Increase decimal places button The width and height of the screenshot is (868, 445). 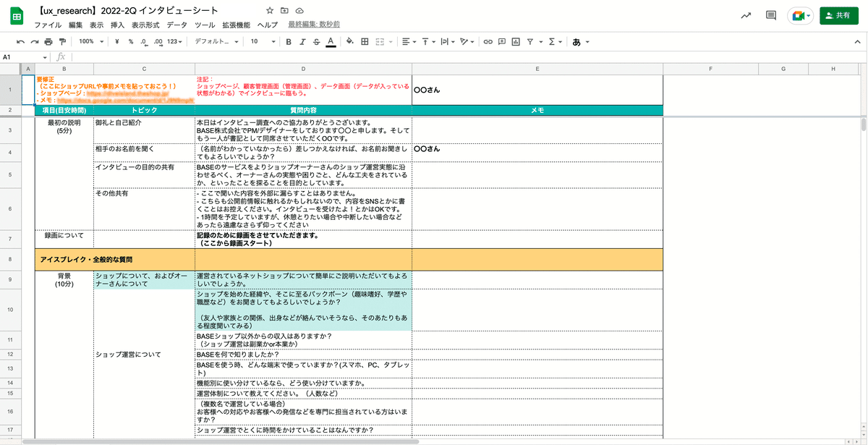click(158, 42)
